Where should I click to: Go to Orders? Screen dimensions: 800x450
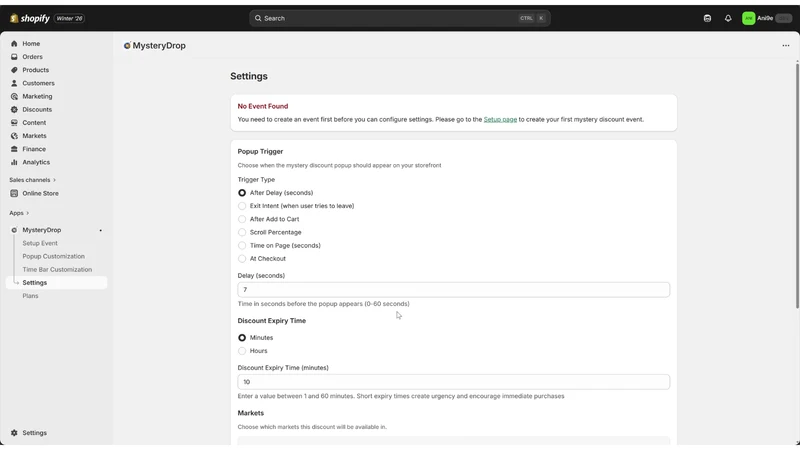33,57
